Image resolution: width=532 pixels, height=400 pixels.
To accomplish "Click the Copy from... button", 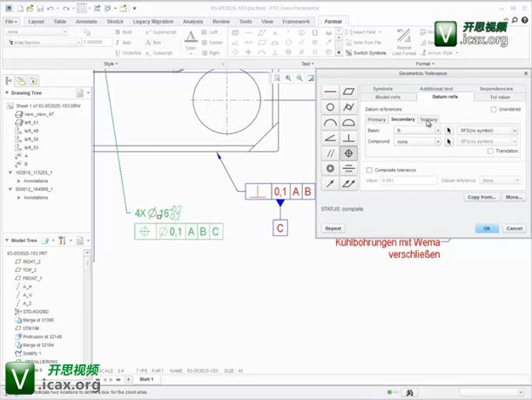I will coord(481,197).
